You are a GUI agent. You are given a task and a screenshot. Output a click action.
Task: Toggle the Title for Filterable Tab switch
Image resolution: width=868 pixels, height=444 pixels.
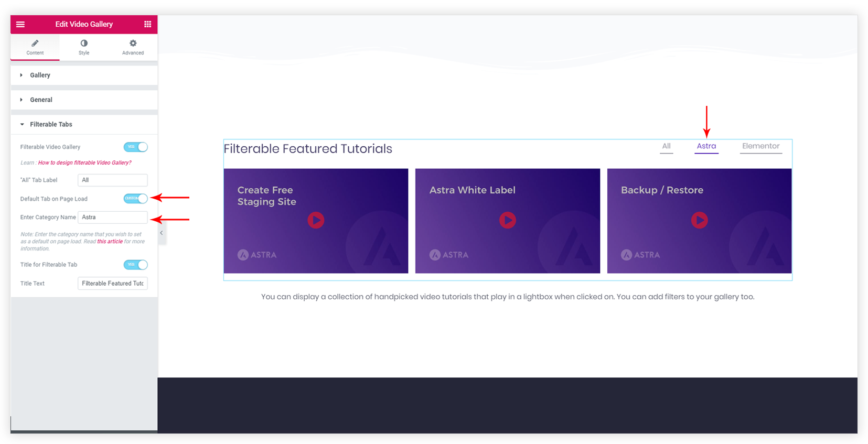135,265
